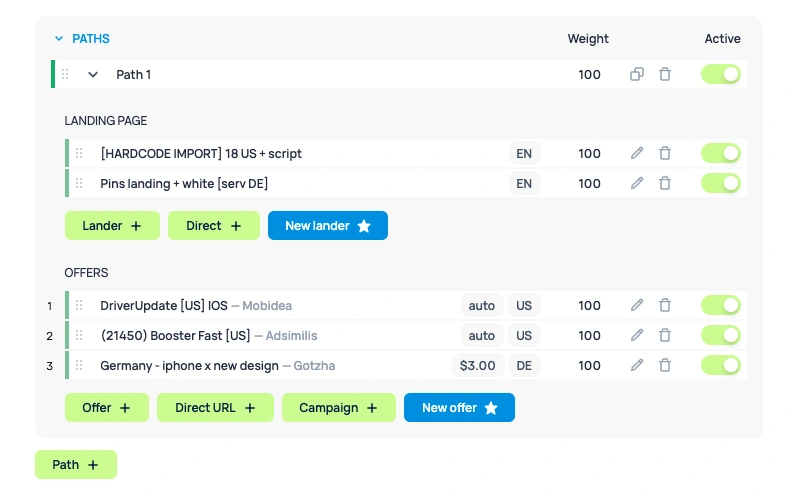Edit the Pins landing + white lander
This screenshot has width=800, height=500.
click(637, 183)
